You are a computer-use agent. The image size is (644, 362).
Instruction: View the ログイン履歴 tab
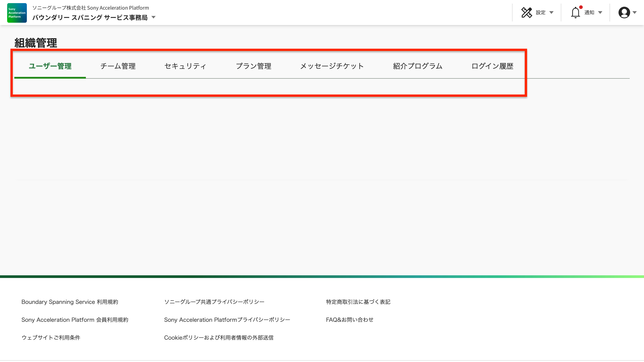(x=492, y=66)
